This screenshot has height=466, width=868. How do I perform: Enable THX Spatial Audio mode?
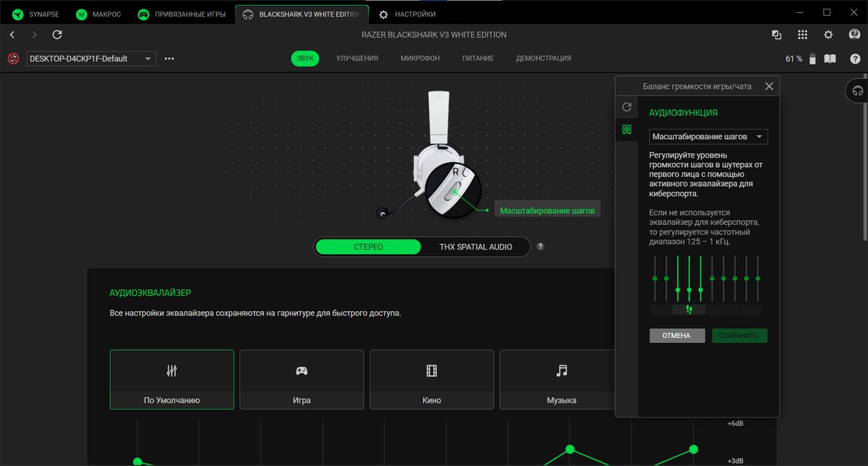475,247
